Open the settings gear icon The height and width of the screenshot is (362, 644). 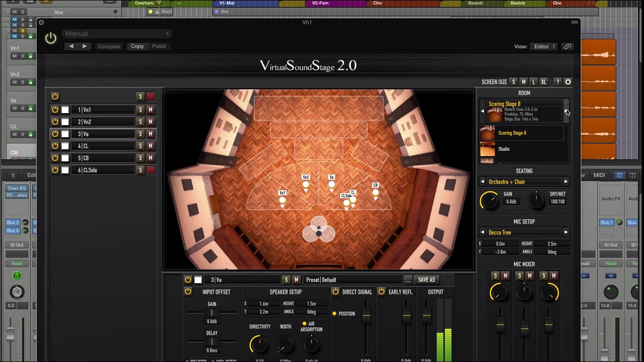pos(568,82)
